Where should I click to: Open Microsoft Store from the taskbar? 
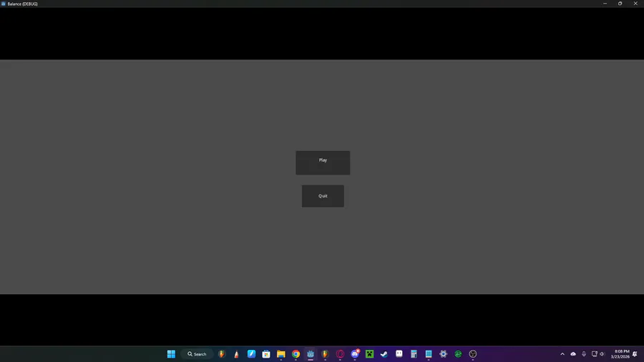coord(266,354)
